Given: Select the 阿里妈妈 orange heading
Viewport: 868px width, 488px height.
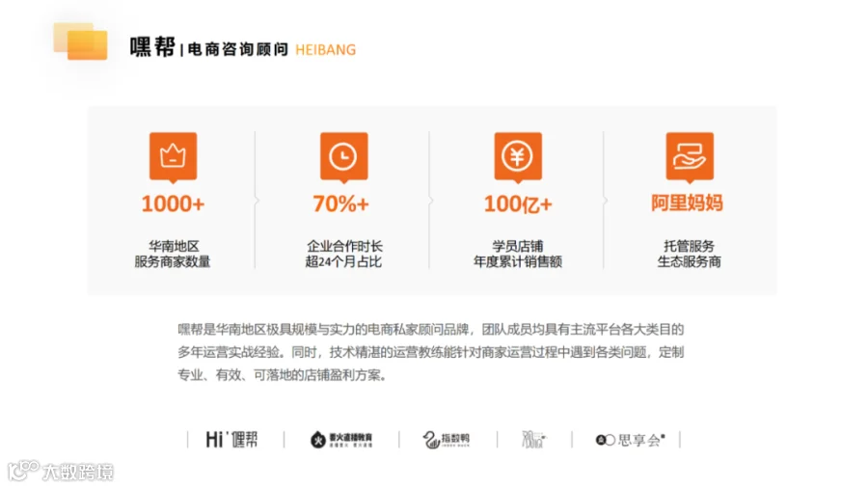Looking at the screenshot, I should (x=687, y=203).
